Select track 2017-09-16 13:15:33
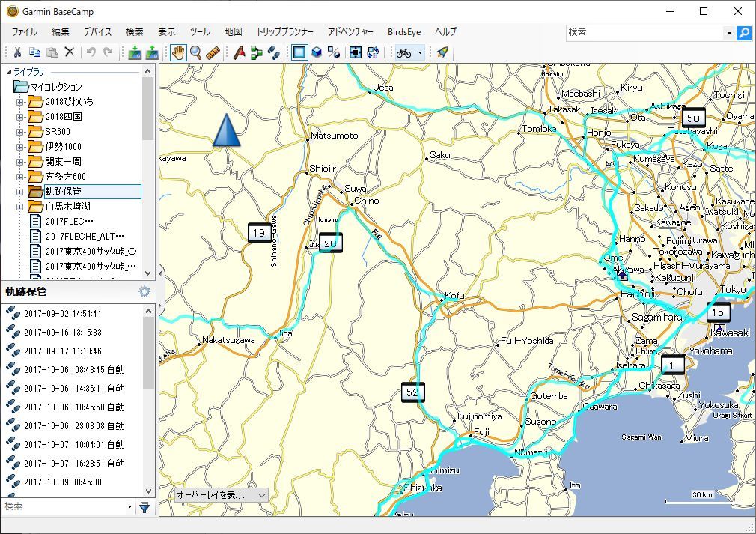 coord(63,333)
